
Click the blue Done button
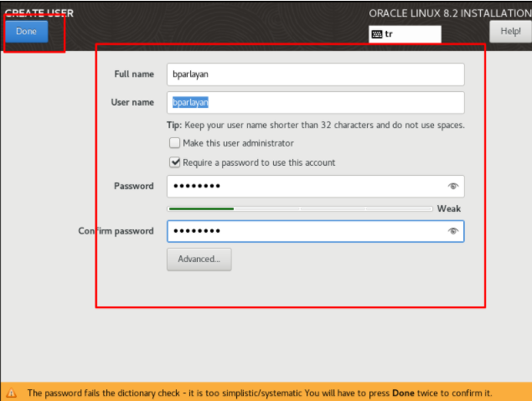tap(27, 32)
